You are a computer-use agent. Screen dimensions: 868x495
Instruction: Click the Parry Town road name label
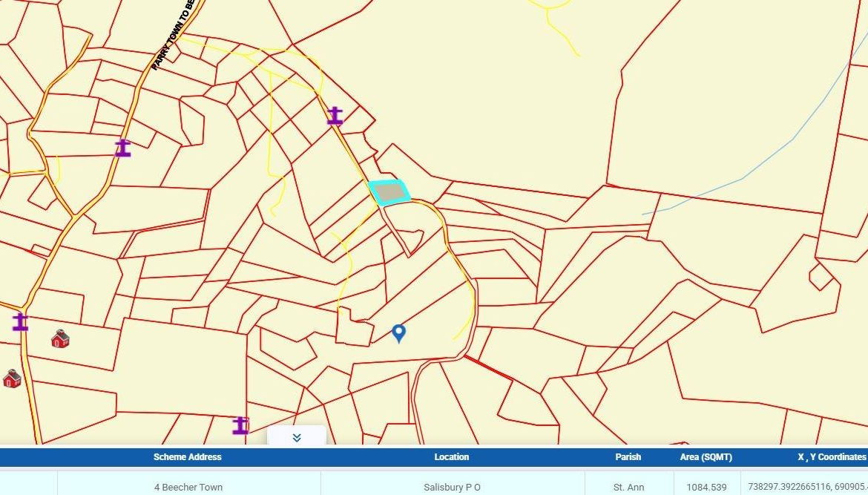[171, 37]
